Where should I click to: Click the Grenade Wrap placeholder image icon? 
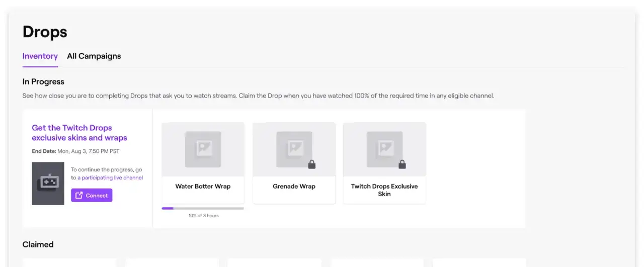point(294,149)
